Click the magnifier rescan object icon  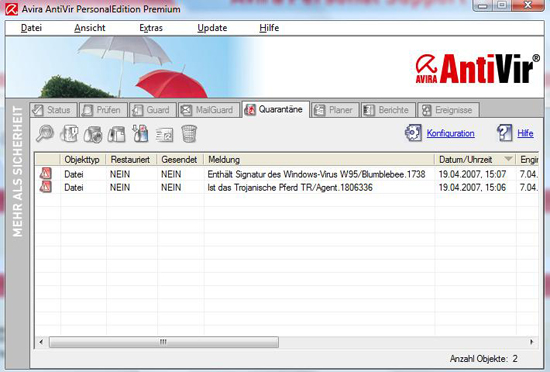click(45, 134)
